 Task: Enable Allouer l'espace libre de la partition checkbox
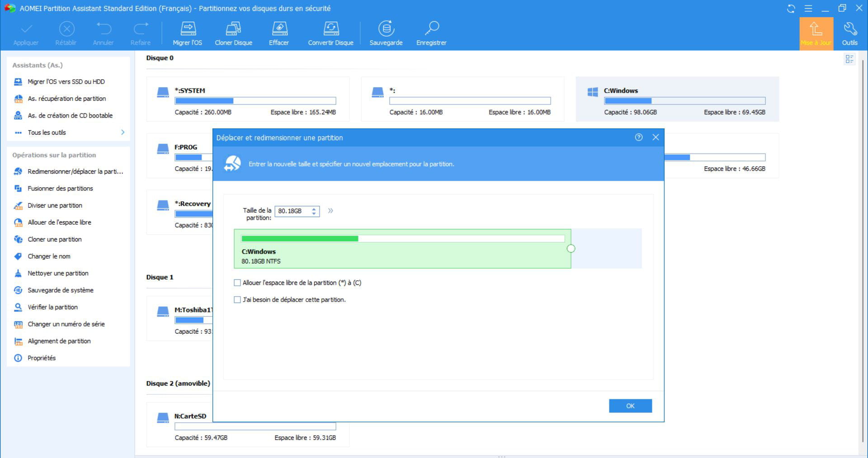pyautogui.click(x=237, y=283)
